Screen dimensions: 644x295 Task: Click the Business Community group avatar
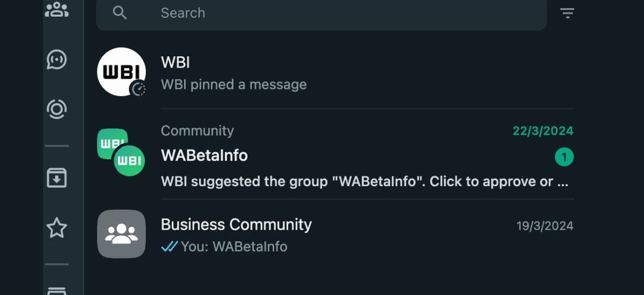pos(121,234)
